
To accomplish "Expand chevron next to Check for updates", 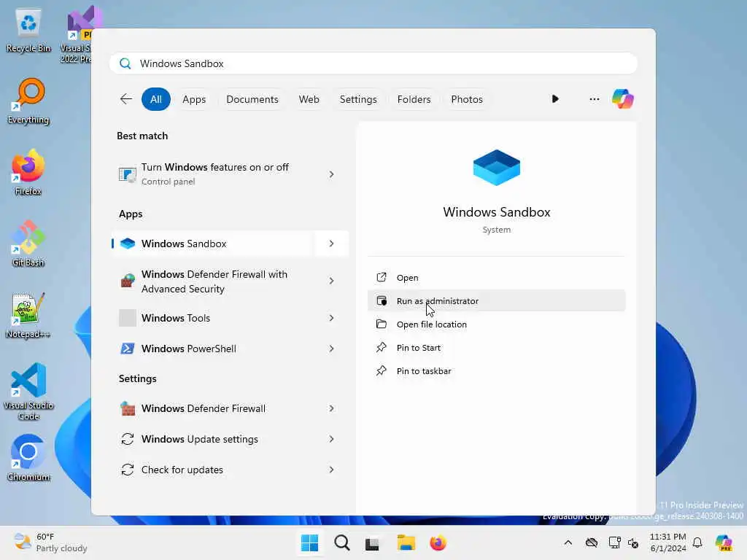I will [x=332, y=470].
